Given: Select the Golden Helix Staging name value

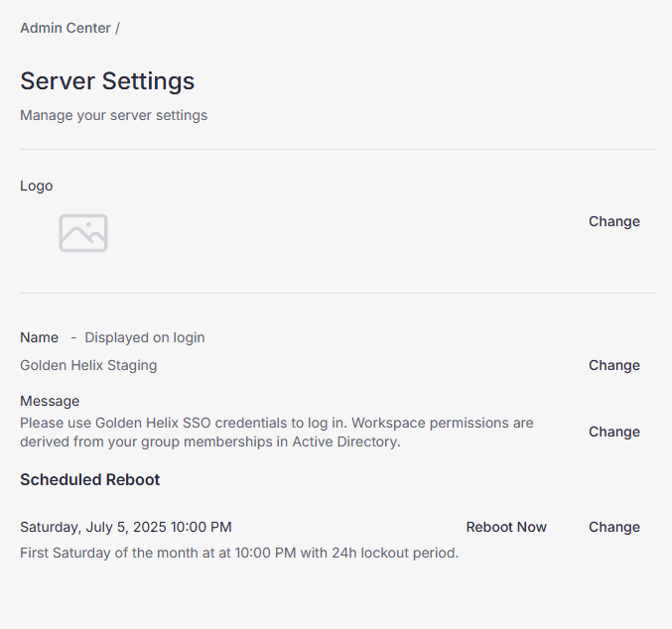Looking at the screenshot, I should click(x=88, y=365).
